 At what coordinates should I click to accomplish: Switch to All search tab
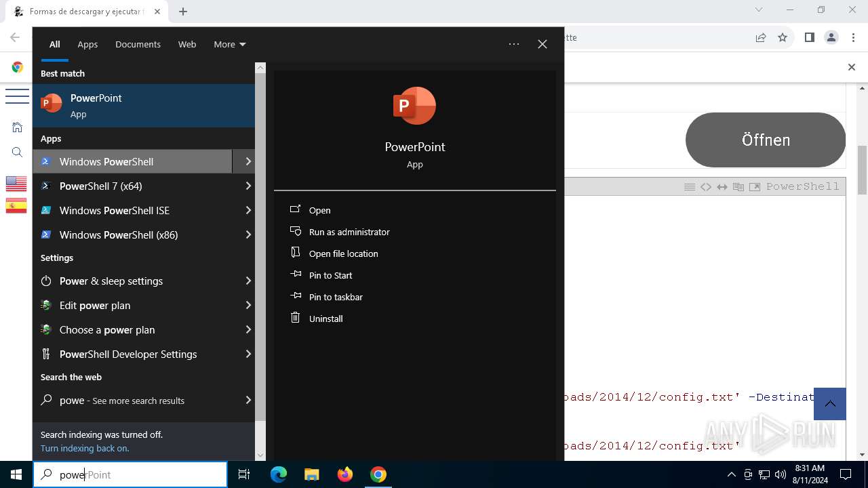(55, 44)
